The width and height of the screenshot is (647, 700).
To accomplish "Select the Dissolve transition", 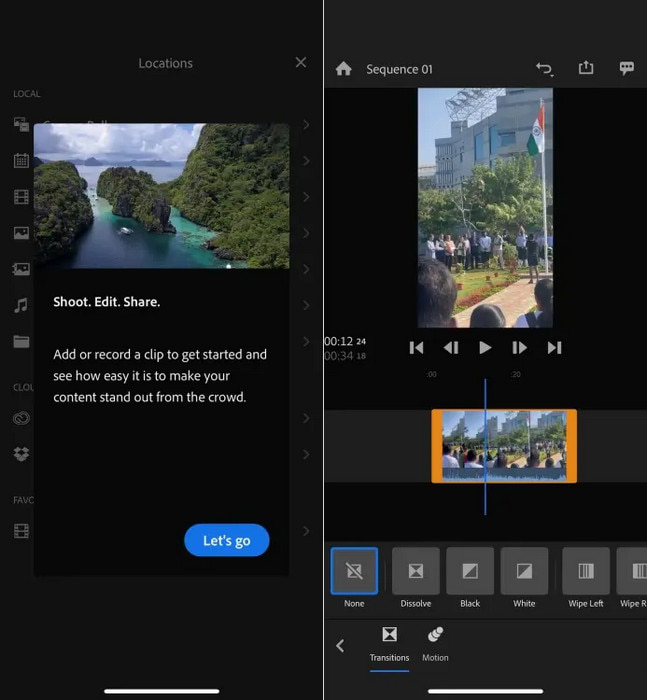I will 416,571.
